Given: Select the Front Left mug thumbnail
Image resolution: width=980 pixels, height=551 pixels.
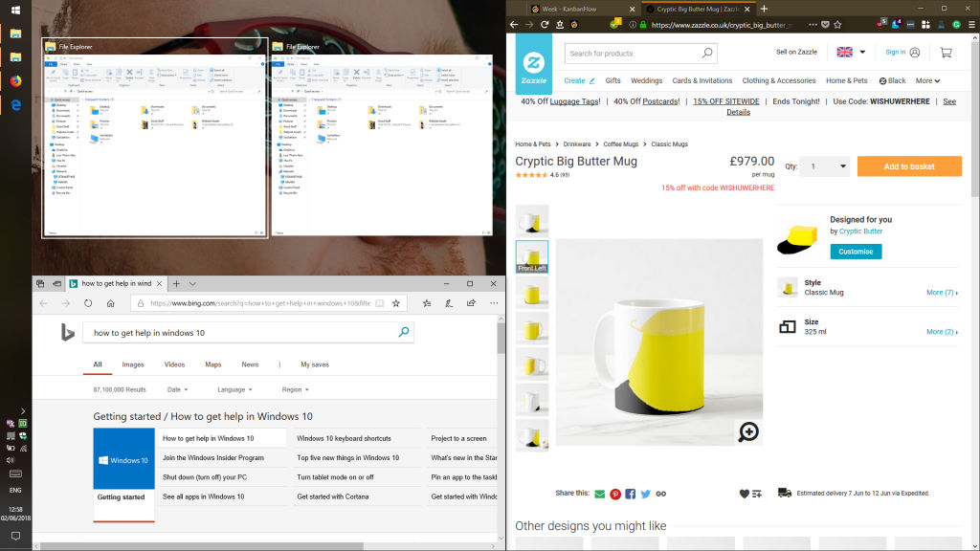Looking at the screenshot, I should click(x=532, y=256).
